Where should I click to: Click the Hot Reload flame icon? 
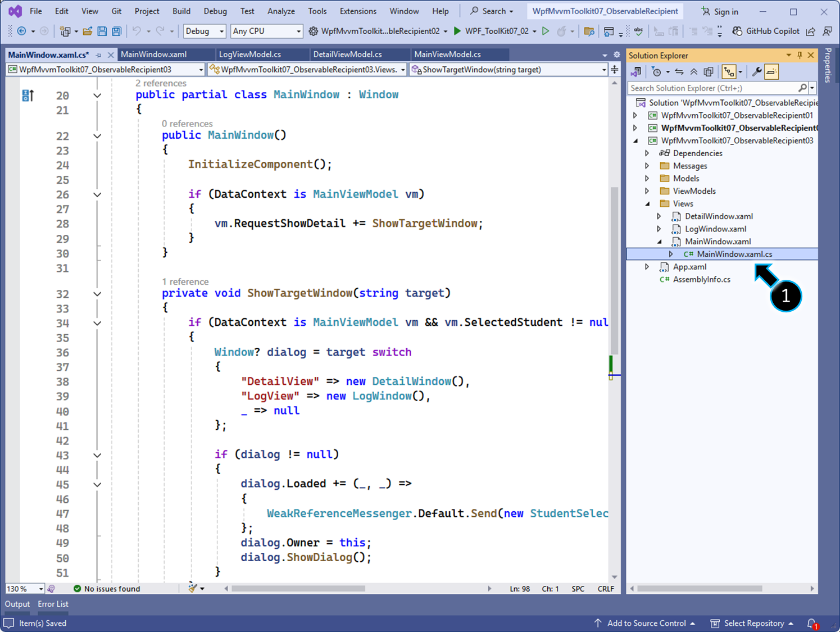[x=561, y=31]
